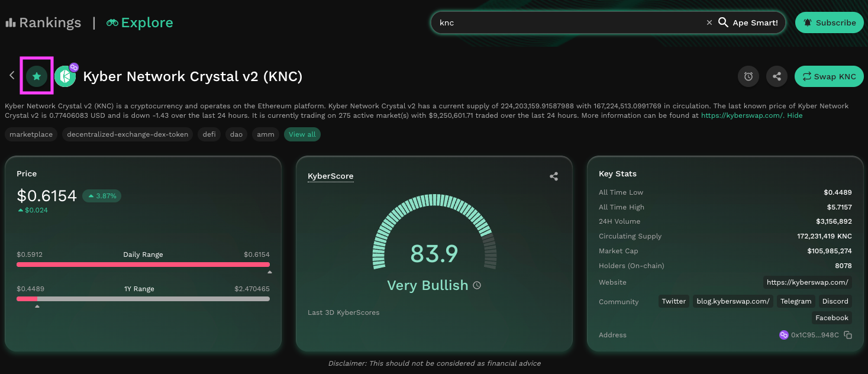Clear the search field with the X icon
Image resolution: width=868 pixels, height=374 pixels.
(x=709, y=22)
